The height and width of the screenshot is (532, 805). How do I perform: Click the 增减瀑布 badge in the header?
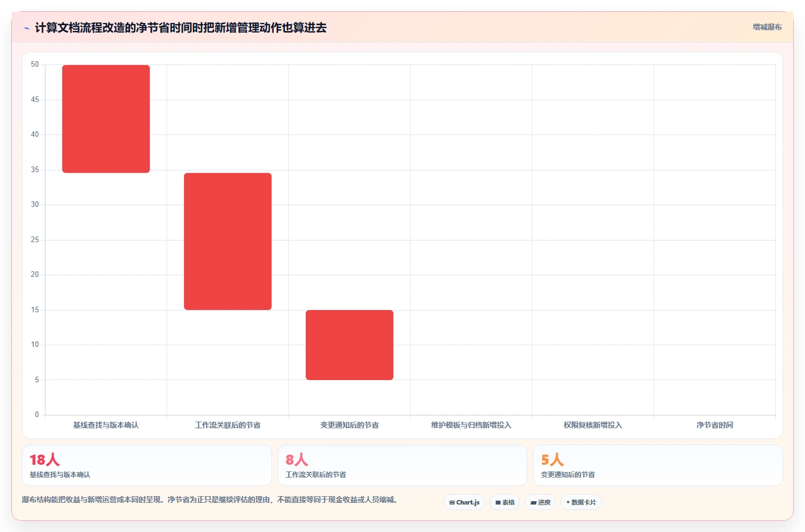[x=767, y=27]
